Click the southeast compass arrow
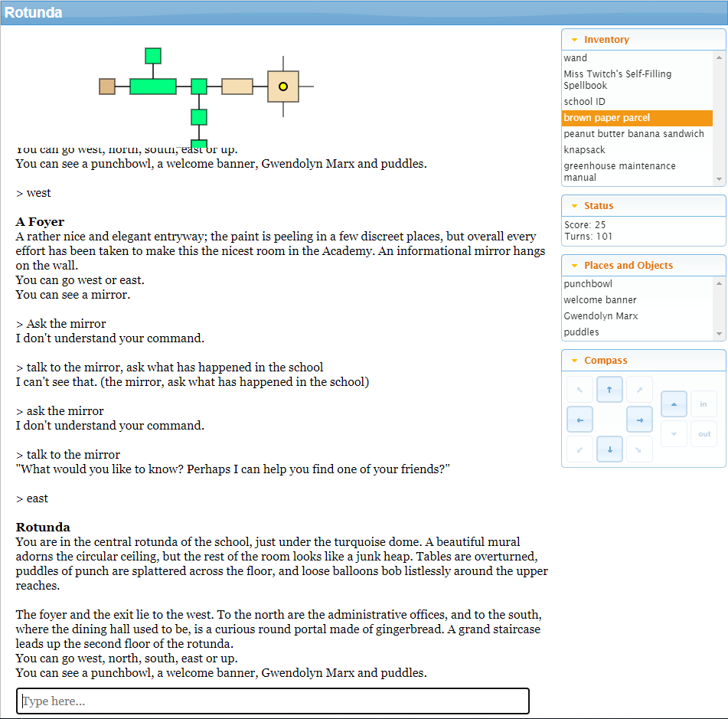Image resolution: width=728 pixels, height=719 pixels. click(639, 449)
